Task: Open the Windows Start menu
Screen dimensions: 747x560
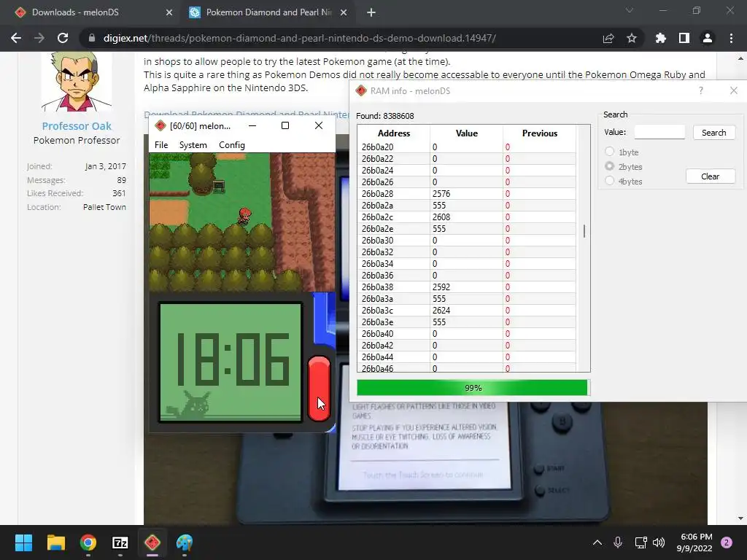Action: point(23,542)
